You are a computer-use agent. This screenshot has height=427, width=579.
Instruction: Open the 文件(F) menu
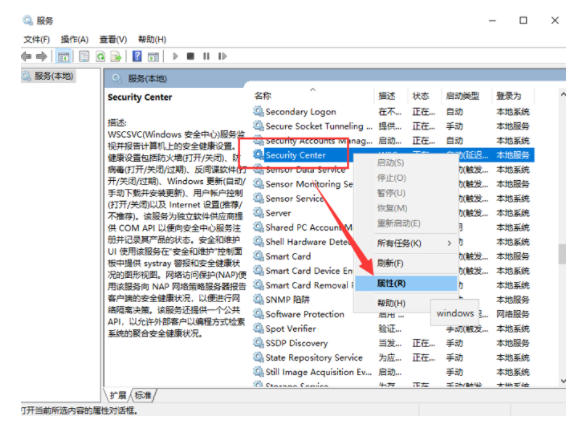click(37, 39)
